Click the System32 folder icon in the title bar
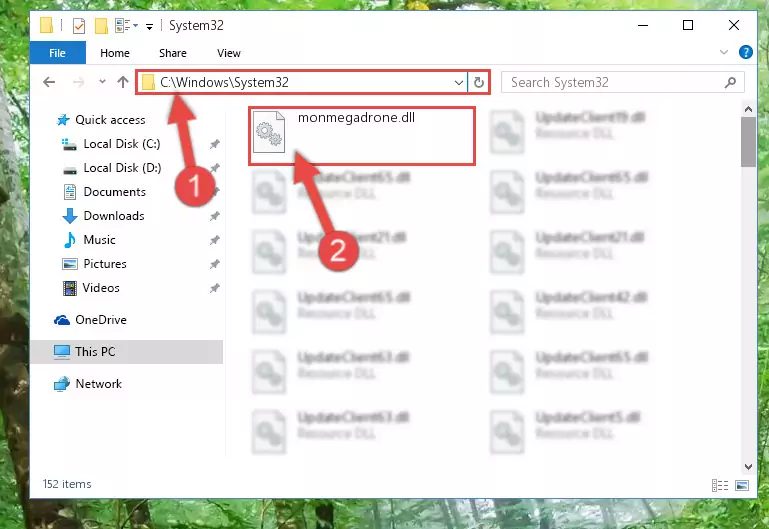Viewport: 769px width, 529px height. point(46,25)
